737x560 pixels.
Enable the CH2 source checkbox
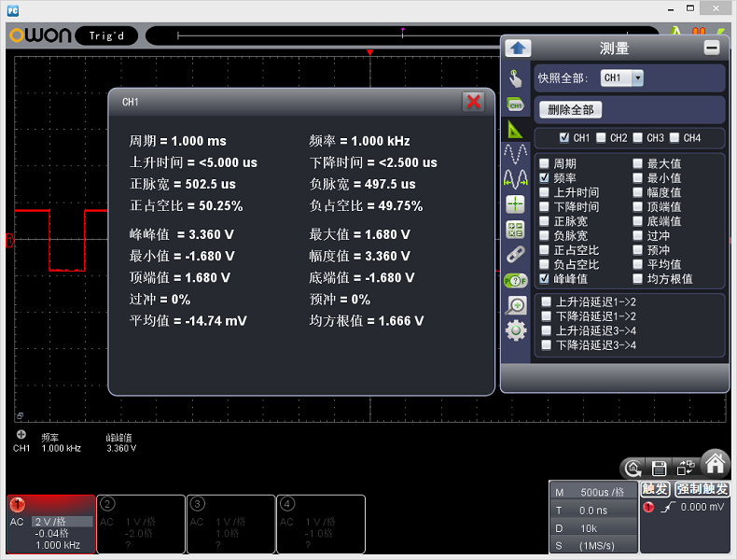pos(602,138)
